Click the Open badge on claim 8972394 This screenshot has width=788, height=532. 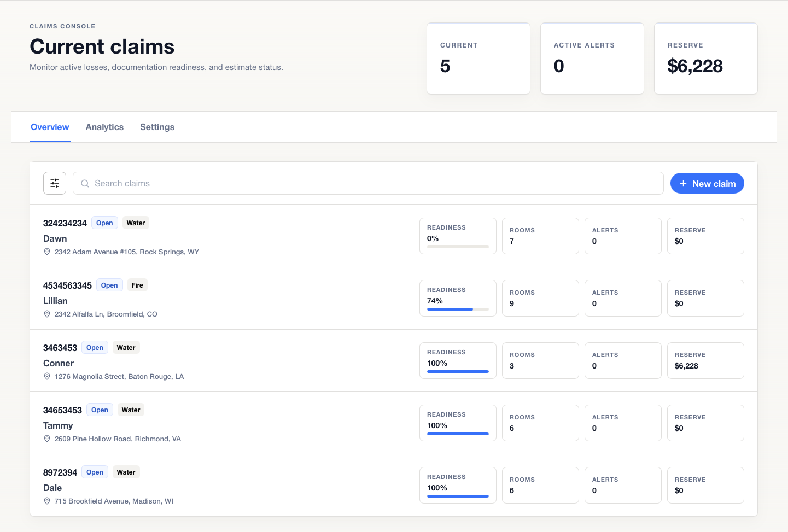pyautogui.click(x=95, y=472)
